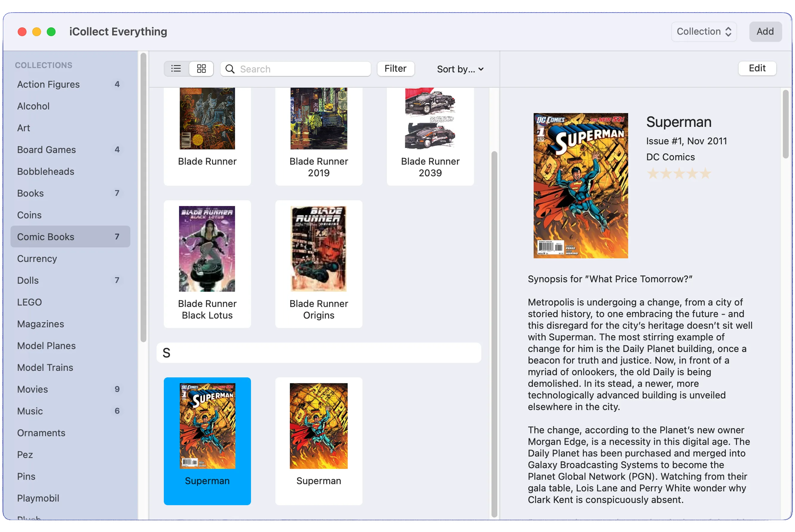Open the Filter options

[x=395, y=69]
